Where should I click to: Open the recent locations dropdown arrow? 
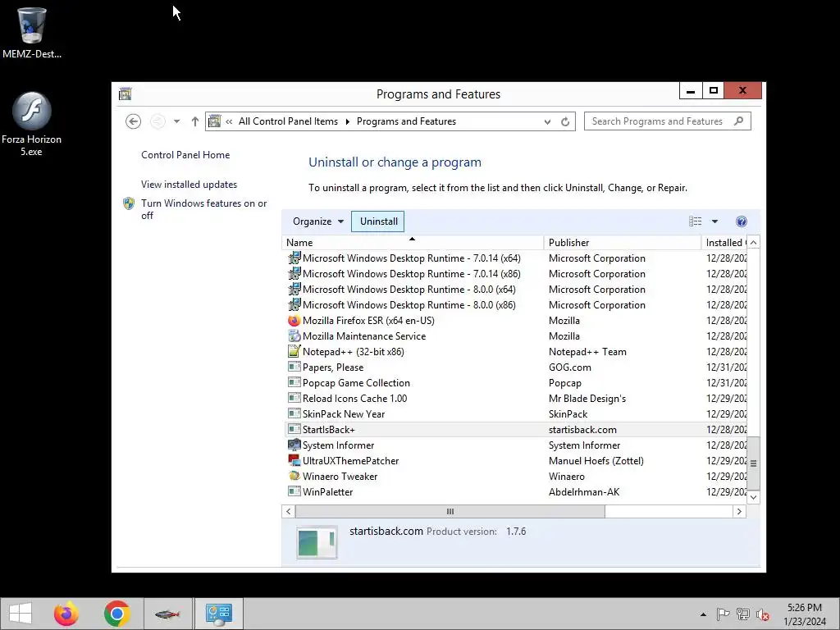pos(176,121)
